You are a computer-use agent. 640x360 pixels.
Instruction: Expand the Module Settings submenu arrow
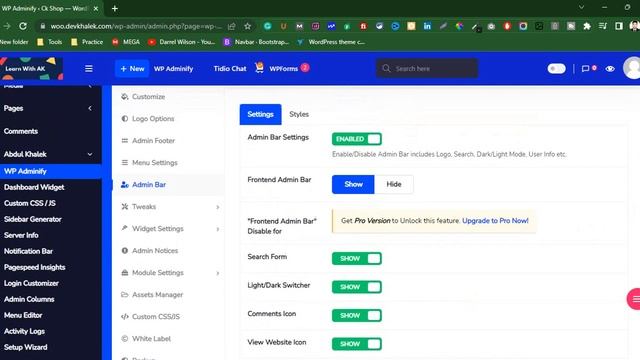[218, 273]
